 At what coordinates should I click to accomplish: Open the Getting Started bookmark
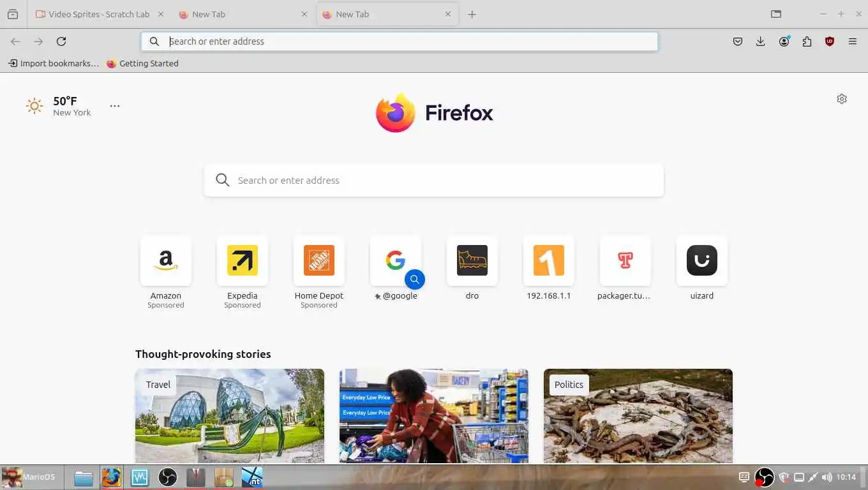[x=142, y=63]
